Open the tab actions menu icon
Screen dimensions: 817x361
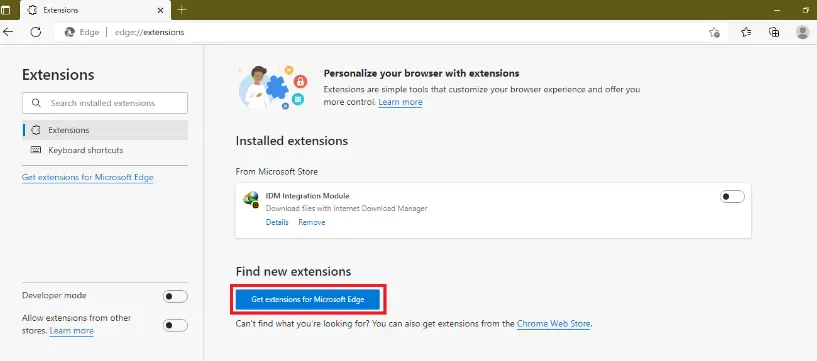6,10
